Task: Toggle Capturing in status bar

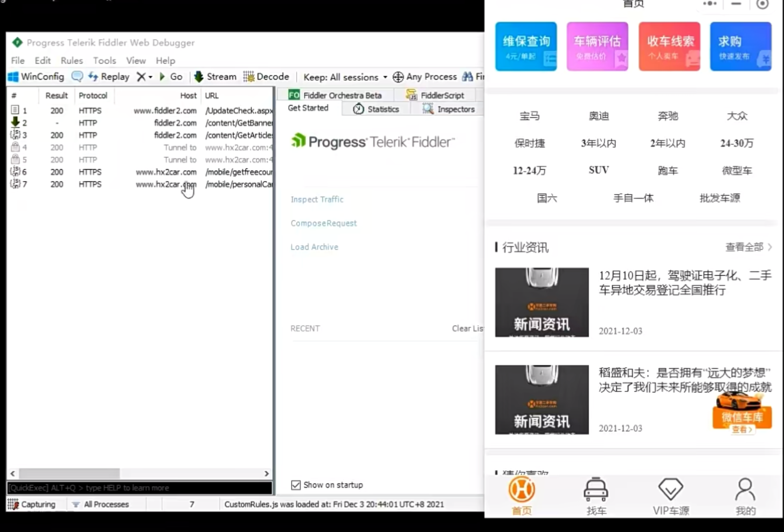Action: click(x=32, y=505)
